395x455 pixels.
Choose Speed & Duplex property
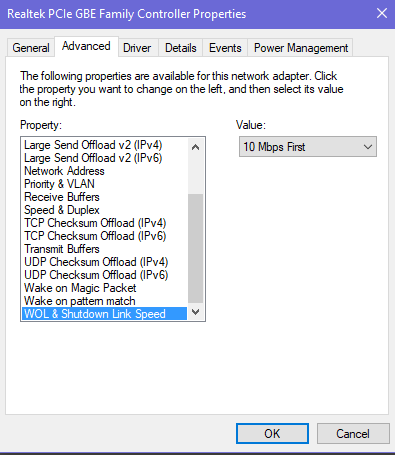click(x=104, y=210)
